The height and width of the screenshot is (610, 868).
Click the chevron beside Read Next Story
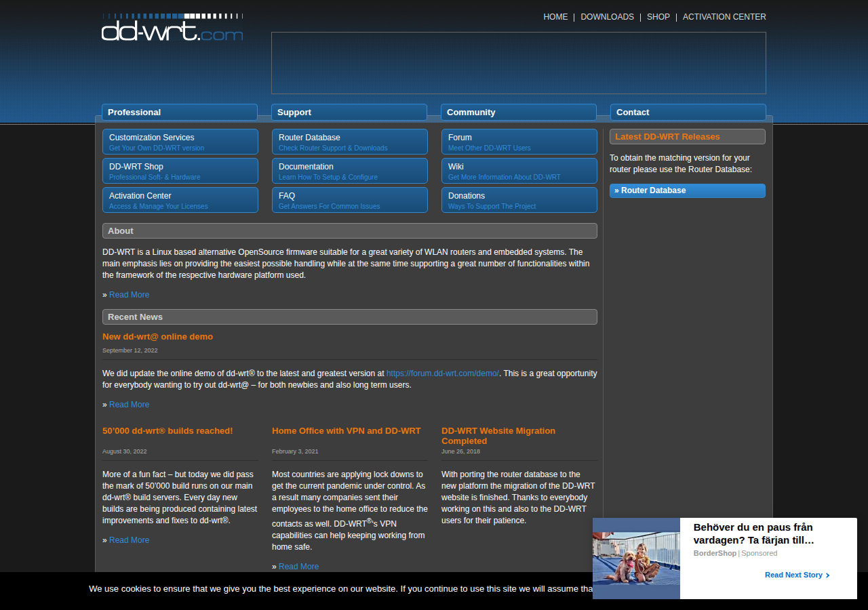(828, 575)
